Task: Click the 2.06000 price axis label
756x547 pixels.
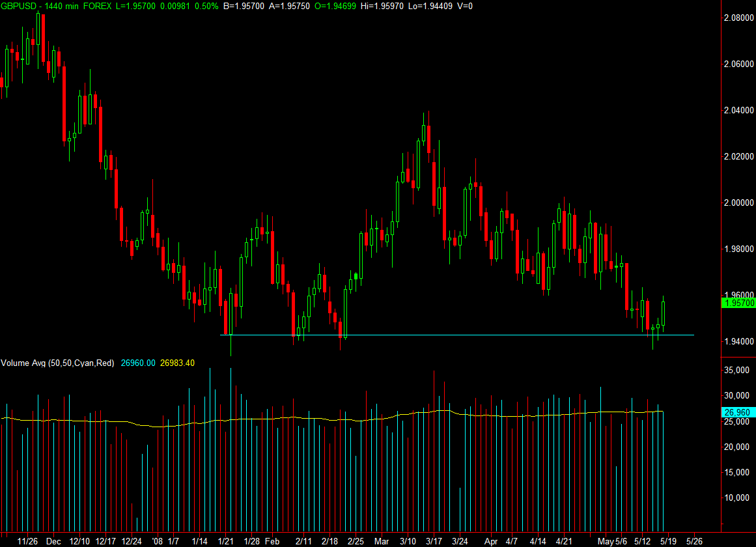Action: (x=738, y=64)
